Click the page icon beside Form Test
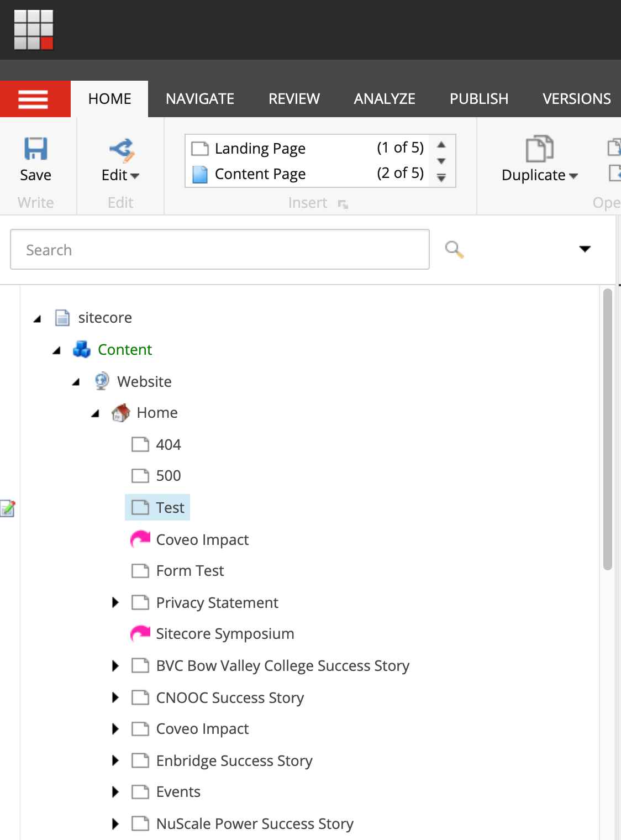This screenshot has width=621, height=840. (x=140, y=571)
